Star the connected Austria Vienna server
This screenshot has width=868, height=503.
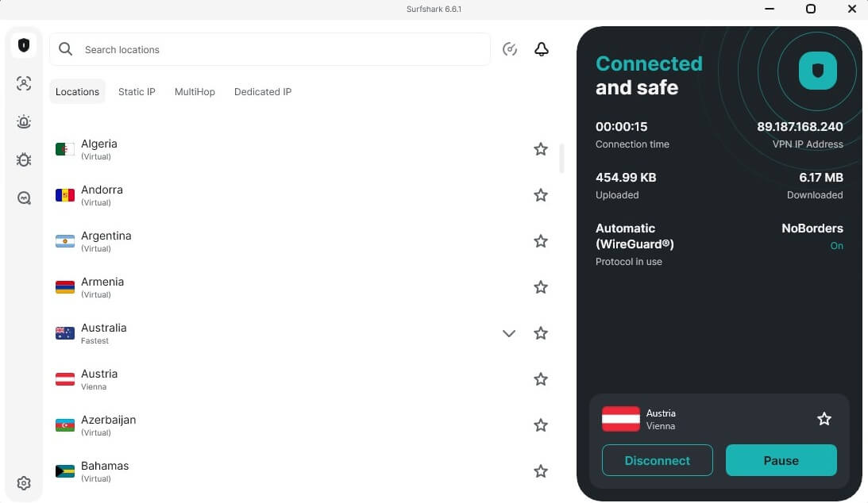(x=824, y=419)
